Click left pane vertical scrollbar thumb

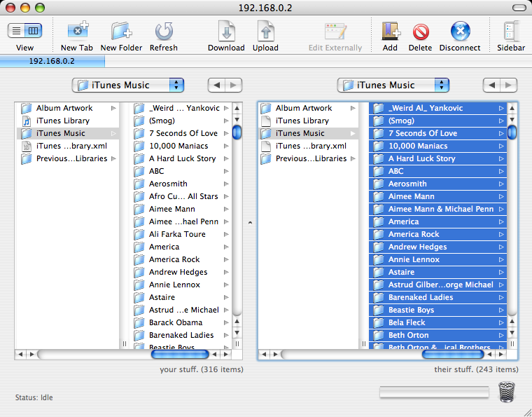tap(237, 132)
